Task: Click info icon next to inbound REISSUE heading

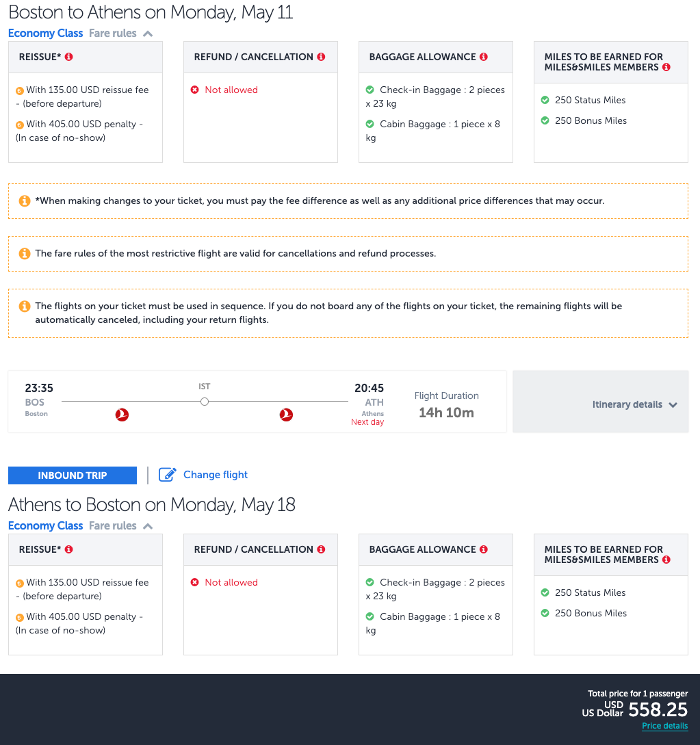Action: click(x=68, y=549)
